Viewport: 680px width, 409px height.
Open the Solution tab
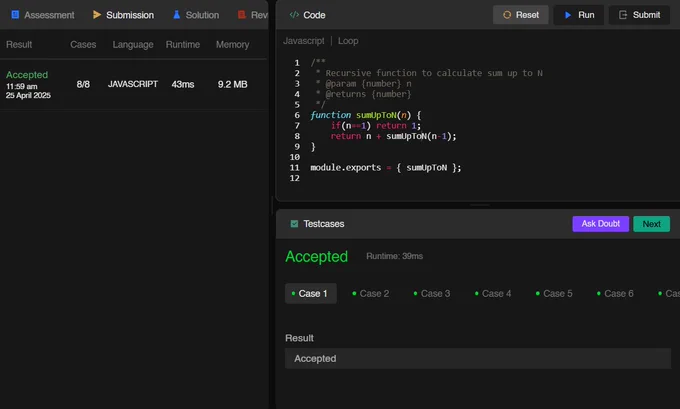(x=196, y=15)
